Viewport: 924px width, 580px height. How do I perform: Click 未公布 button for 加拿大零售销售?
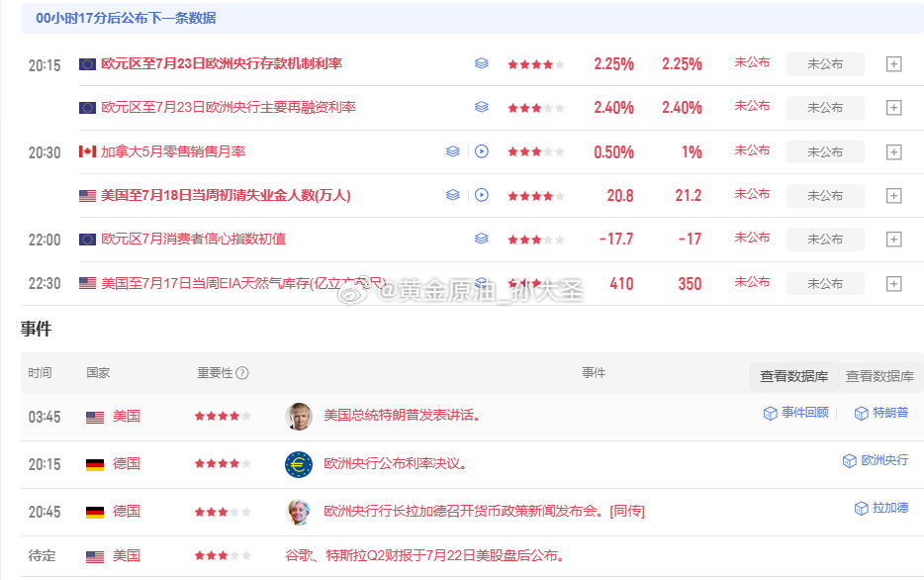click(825, 152)
